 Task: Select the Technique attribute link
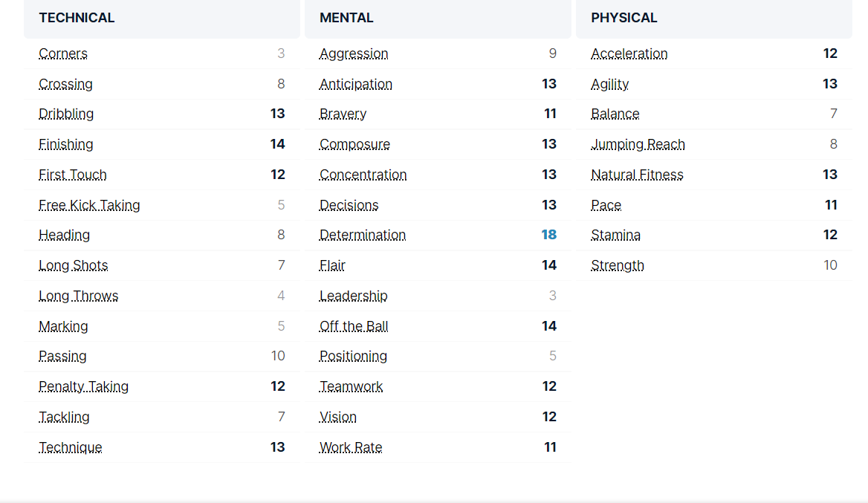[71, 447]
